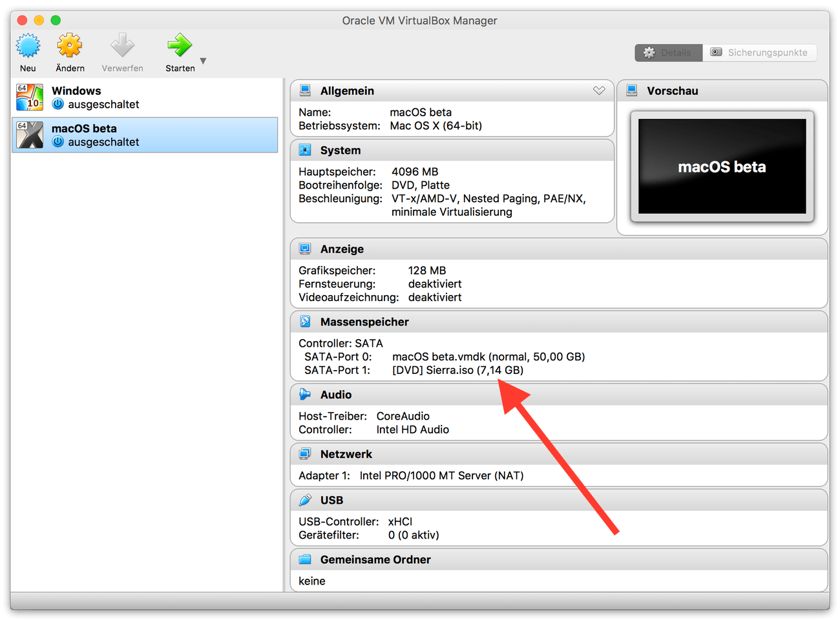Click the Fernsteuerung deaktiviert value
The image size is (840, 620).
(435, 284)
